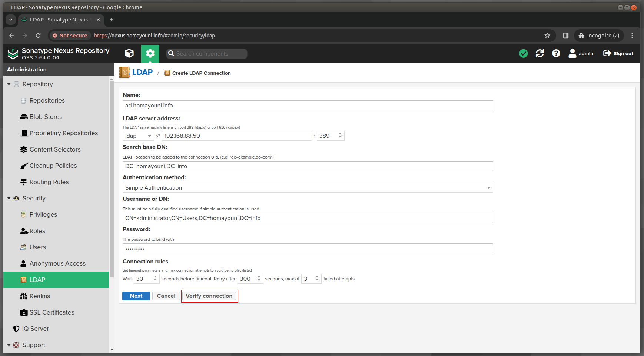Open Content Selectors in sidebar
Screen dimensions: 644x356
pos(55,149)
